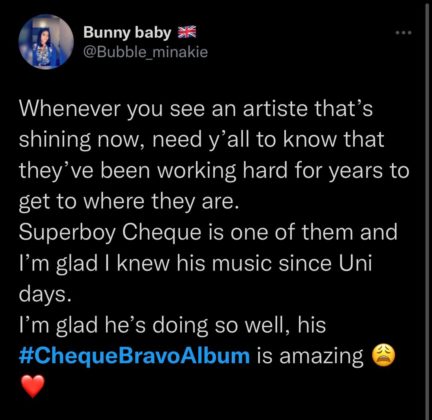Image resolution: width=432 pixels, height=420 pixels.
Task: Open the three-dot more options menu
Action: (404, 33)
